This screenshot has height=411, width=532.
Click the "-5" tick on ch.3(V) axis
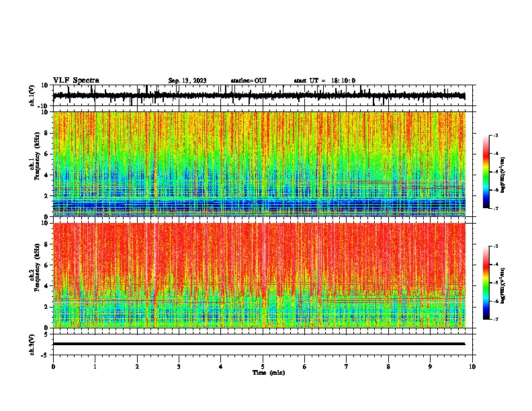tap(45, 355)
